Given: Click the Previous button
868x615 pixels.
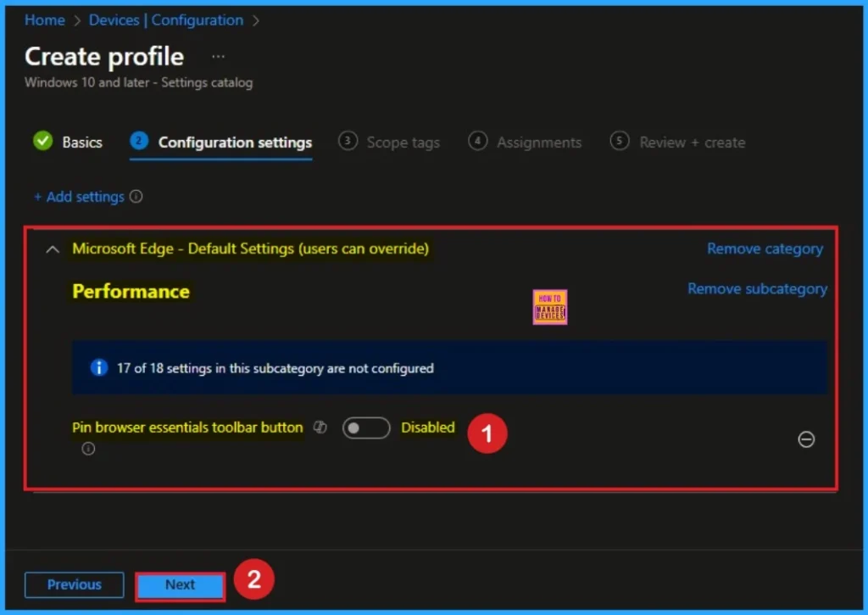Looking at the screenshot, I should coord(75,585).
